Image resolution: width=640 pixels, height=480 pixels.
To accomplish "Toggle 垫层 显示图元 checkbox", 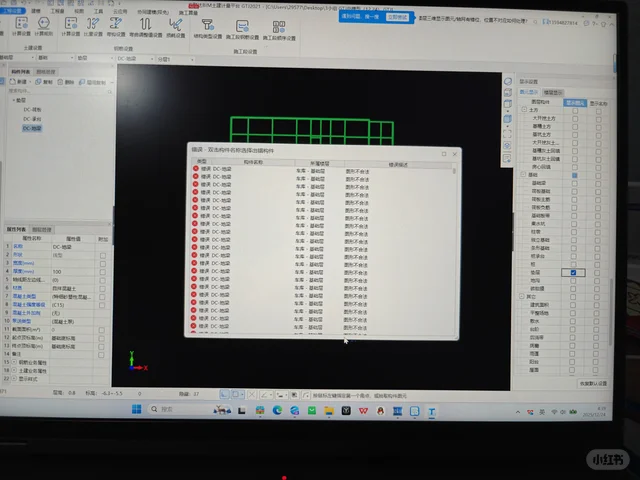I will [573, 272].
